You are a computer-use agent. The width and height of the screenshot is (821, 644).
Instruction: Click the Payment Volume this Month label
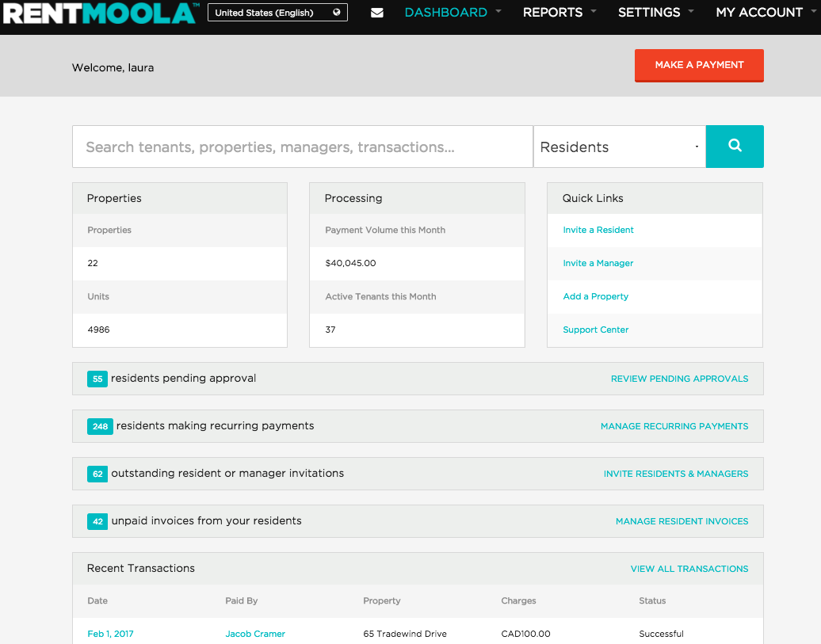pyautogui.click(x=385, y=230)
